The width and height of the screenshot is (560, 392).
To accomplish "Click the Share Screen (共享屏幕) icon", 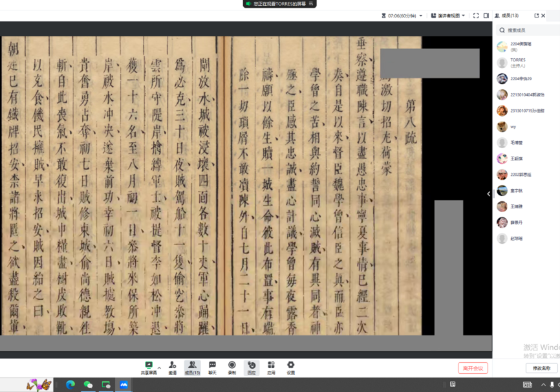I will [149, 367].
